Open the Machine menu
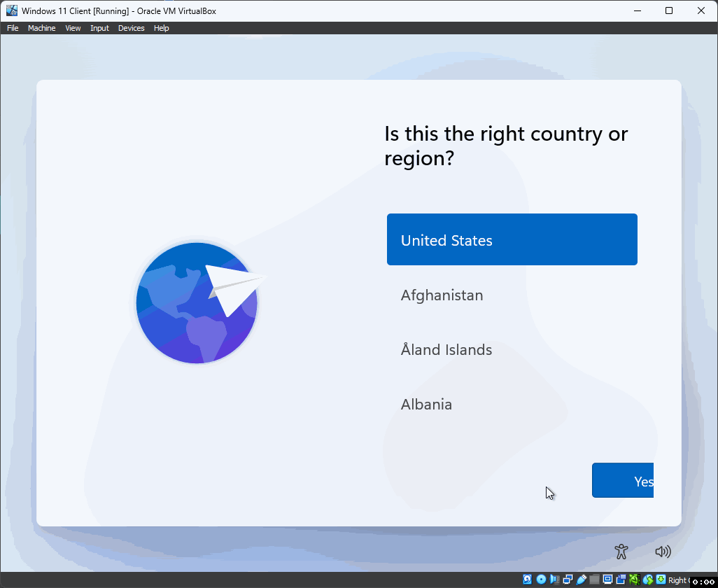 coord(41,28)
